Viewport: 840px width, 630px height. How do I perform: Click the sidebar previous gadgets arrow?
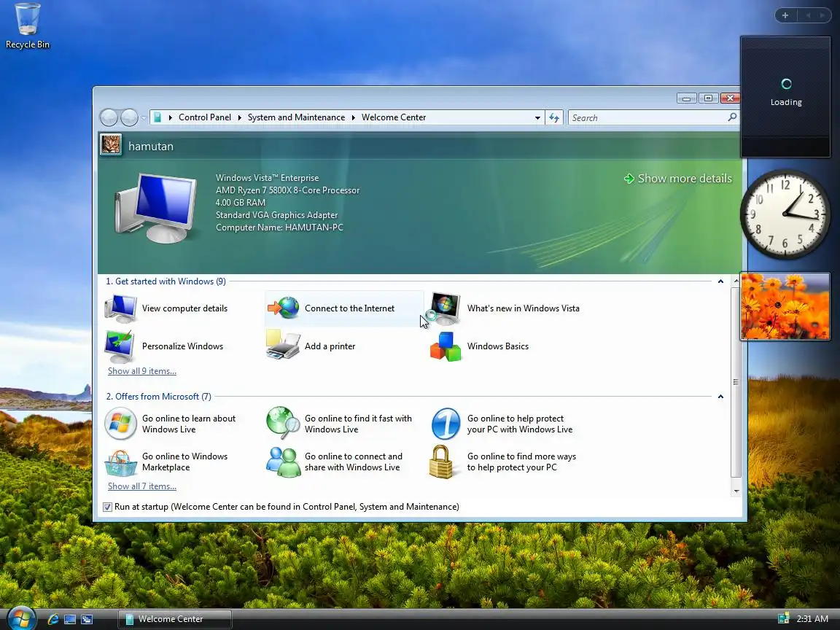click(808, 15)
